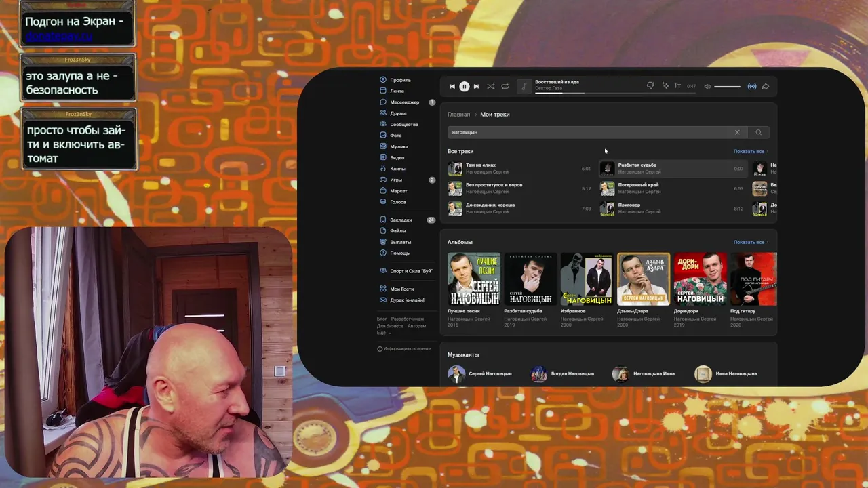This screenshot has height=488, width=868.
Task: Open musician Наговицына Инна
Action: pos(644,373)
